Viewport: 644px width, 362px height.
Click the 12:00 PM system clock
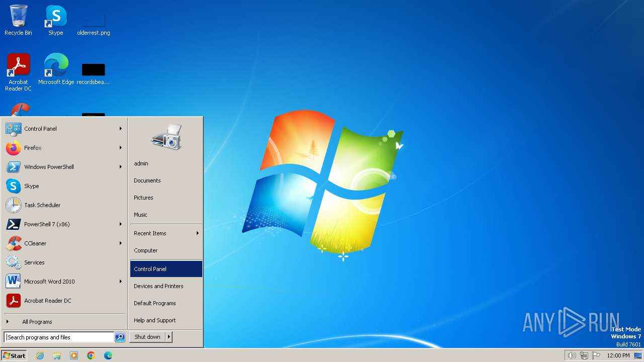click(618, 355)
